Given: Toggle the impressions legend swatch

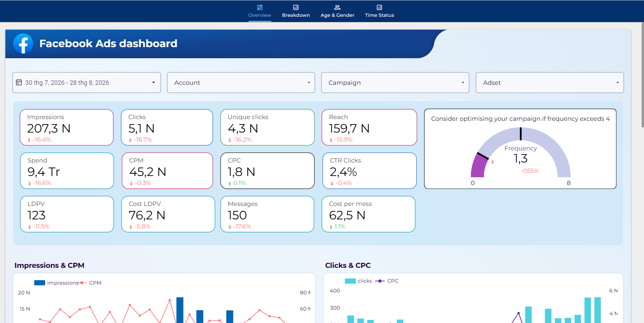Looking at the screenshot, I should [40, 283].
